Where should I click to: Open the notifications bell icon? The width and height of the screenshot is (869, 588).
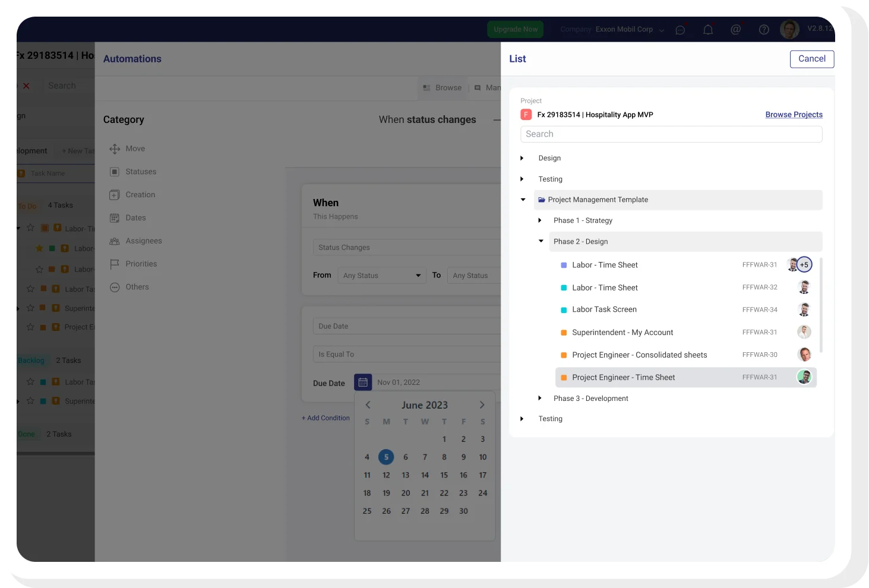click(x=708, y=30)
